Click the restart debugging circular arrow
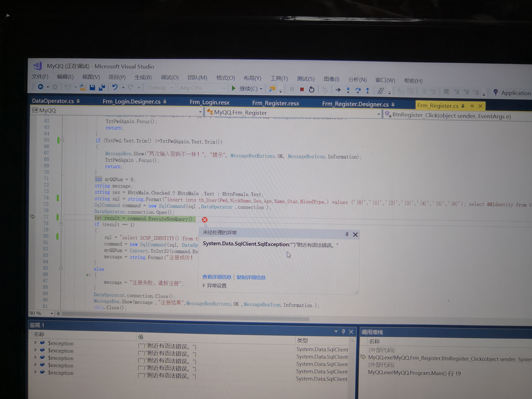The width and height of the screenshot is (532, 399). point(311,89)
